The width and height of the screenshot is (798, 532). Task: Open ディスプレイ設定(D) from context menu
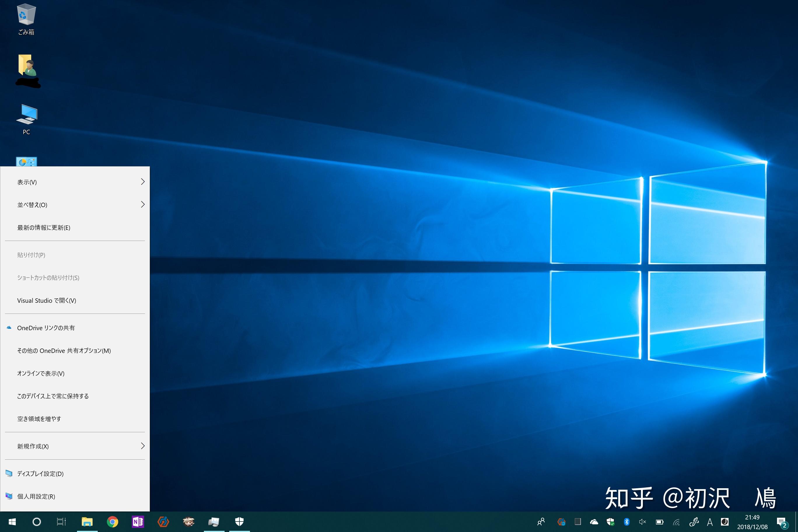[x=75, y=474]
